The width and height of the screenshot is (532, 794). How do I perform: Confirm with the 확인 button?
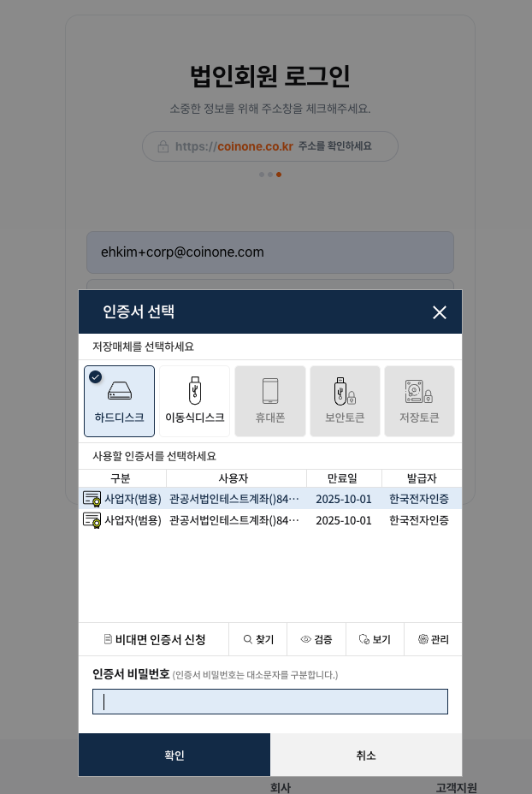(174, 755)
